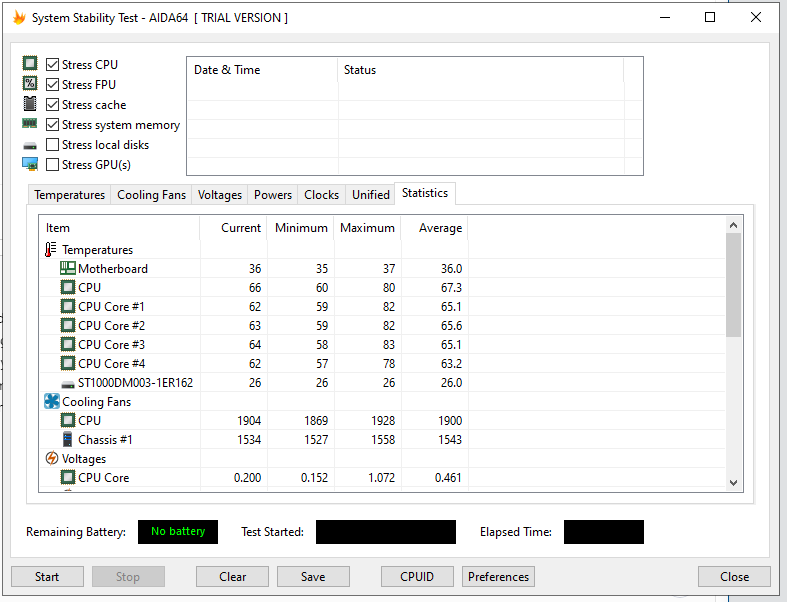Click the Stress FPU percent icon
The width and height of the screenshot is (787, 602).
pyautogui.click(x=30, y=83)
